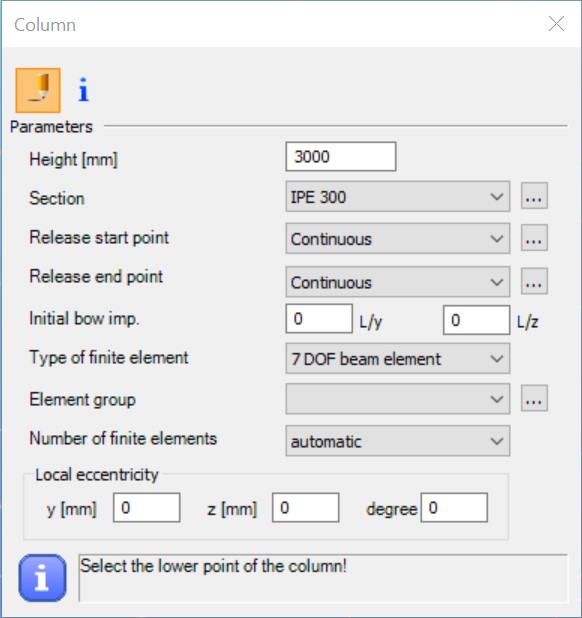The width and height of the screenshot is (582, 618).
Task: Click the large blue information icon
Action: pos(42,578)
